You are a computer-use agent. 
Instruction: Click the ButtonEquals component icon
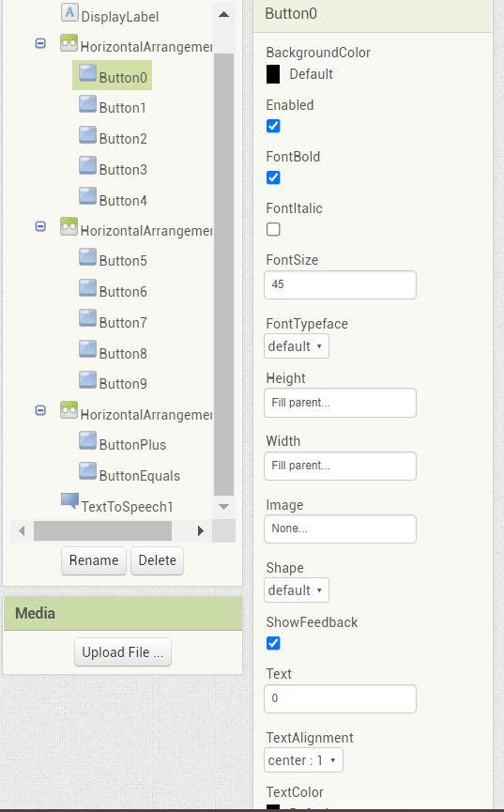pyautogui.click(x=87, y=471)
